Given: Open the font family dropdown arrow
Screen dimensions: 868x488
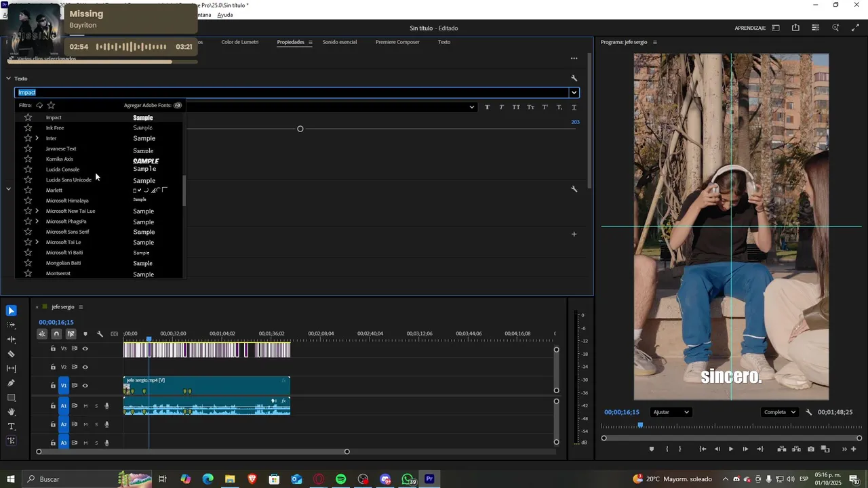Looking at the screenshot, I should (574, 93).
